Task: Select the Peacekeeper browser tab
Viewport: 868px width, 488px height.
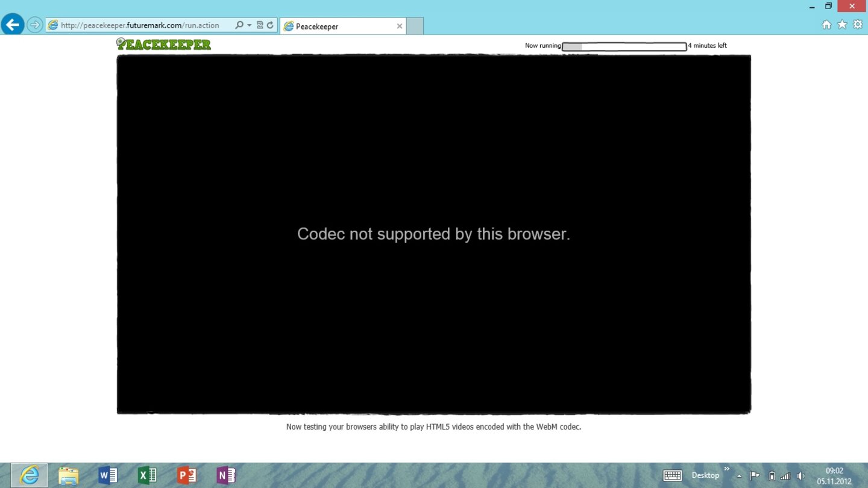Action: coord(342,26)
